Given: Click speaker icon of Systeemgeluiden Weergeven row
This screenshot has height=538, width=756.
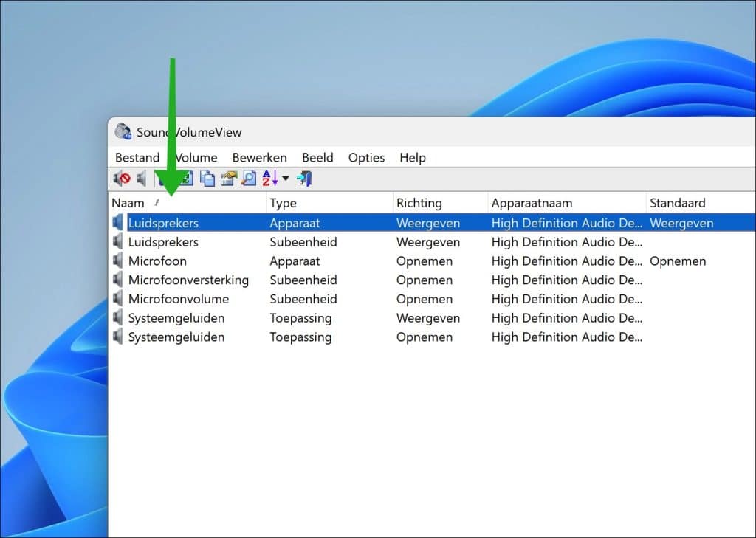Looking at the screenshot, I should [x=117, y=318].
